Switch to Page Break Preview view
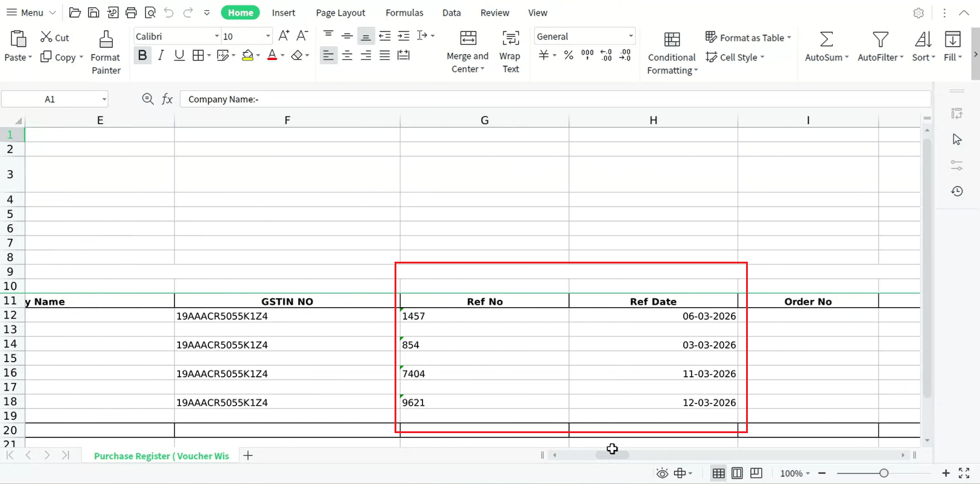This screenshot has width=980, height=484. click(756, 473)
